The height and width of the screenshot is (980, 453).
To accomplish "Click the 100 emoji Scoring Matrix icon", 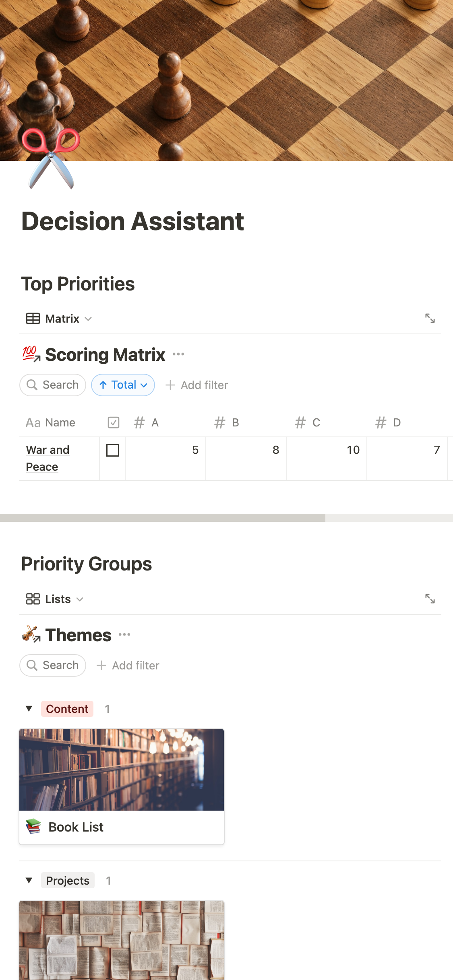I will [x=31, y=354].
